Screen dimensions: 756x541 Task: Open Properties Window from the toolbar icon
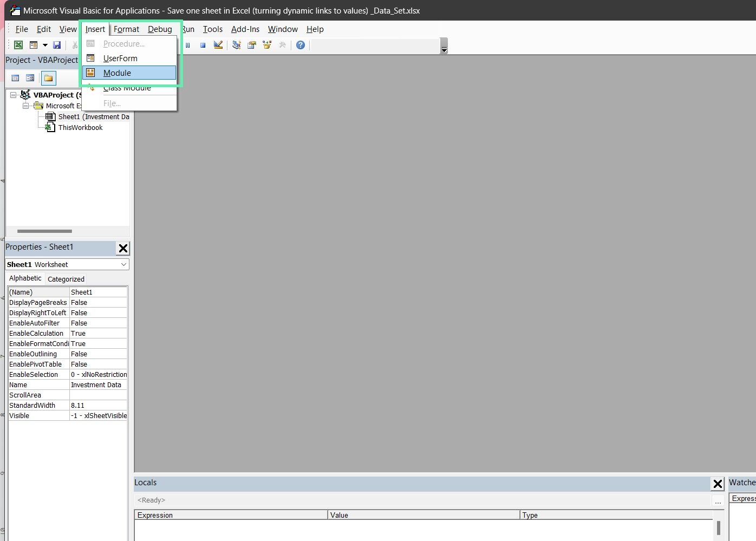tap(252, 45)
